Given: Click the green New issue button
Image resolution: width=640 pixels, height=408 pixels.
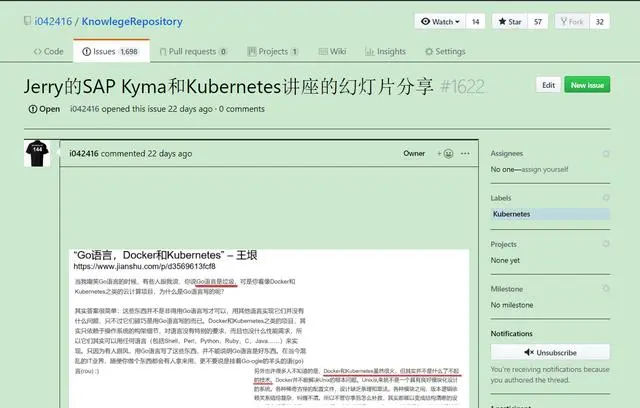Looking at the screenshot, I should pos(587,85).
